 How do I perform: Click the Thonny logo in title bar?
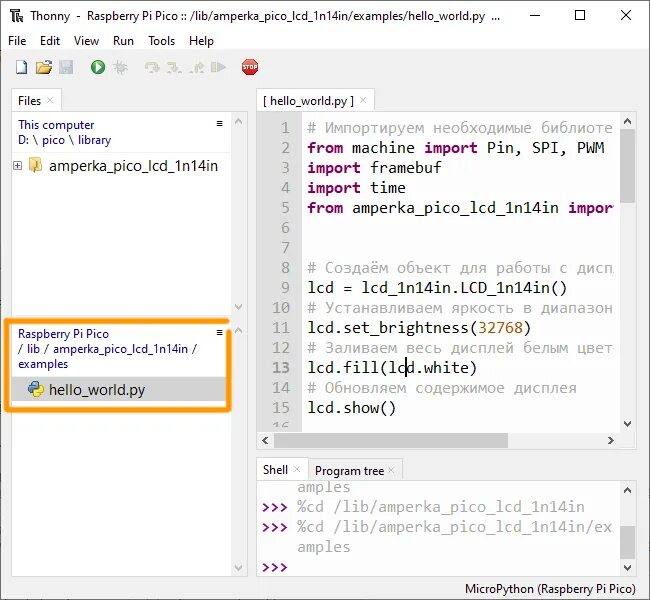point(17,16)
